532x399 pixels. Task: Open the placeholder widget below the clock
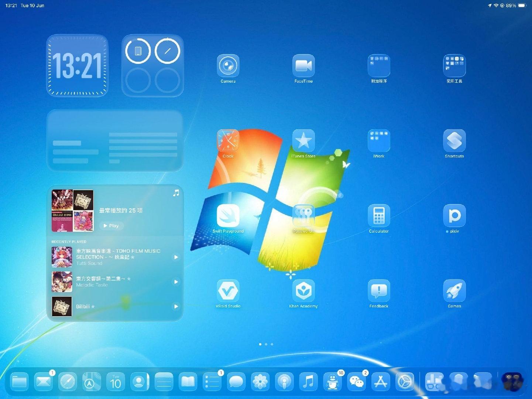point(115,140)
